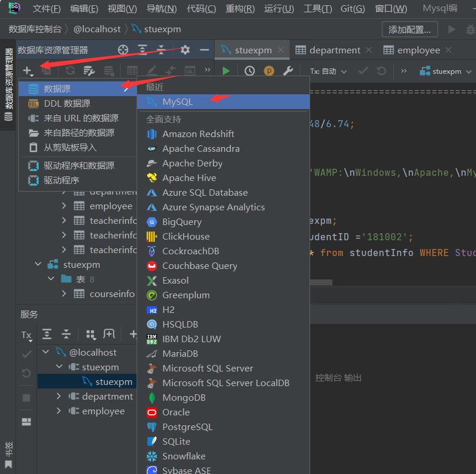Click the wrench settings icon in editor toolbar
Viewport: 476px width, 474px height.
coord(288,71)
